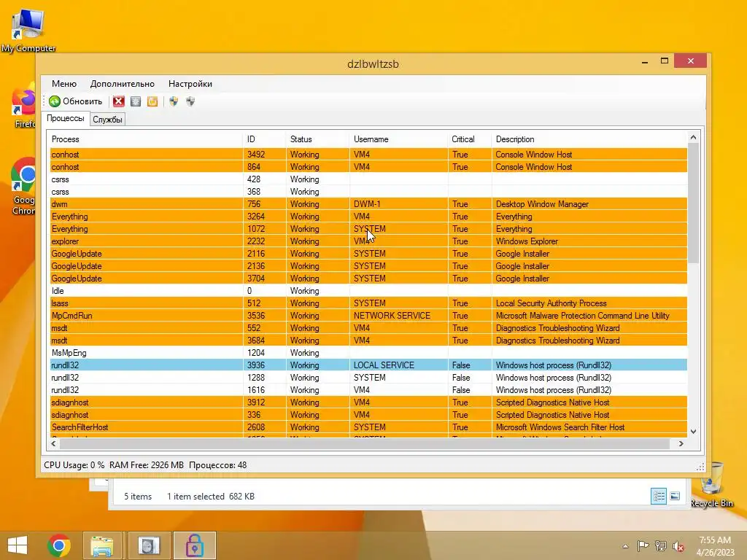Click the Процессов: 48 status bar text
This screenshot has width=747, height=560.
pos(217,464)
